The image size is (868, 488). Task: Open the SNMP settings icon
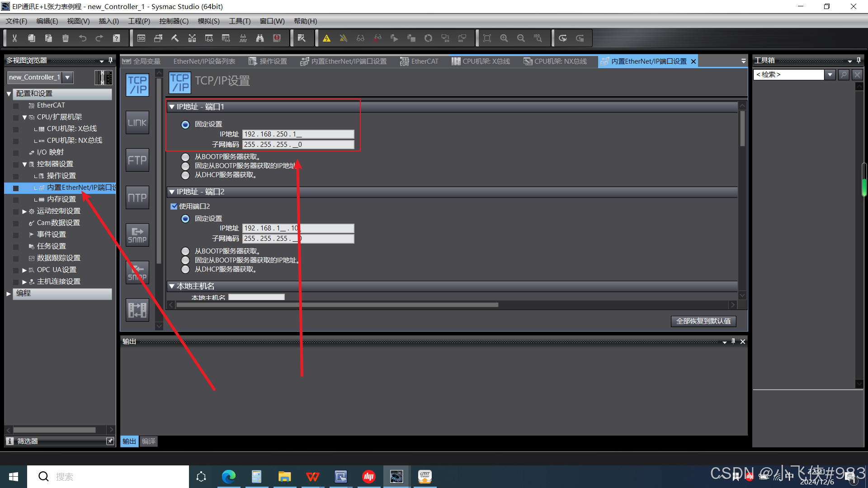coord(137,235)
